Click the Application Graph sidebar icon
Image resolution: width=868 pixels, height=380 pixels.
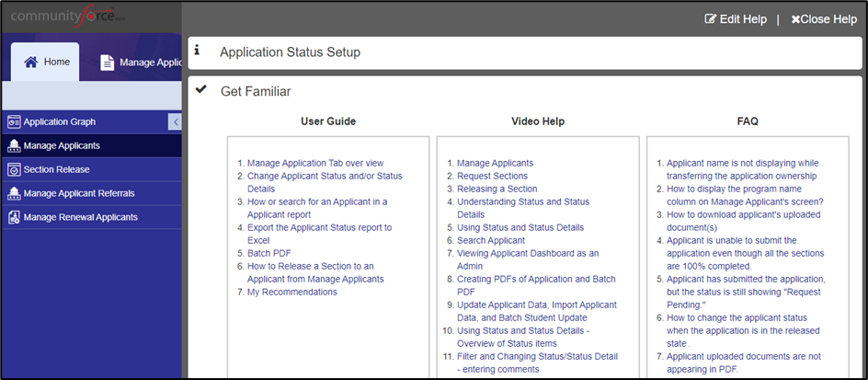14,121
